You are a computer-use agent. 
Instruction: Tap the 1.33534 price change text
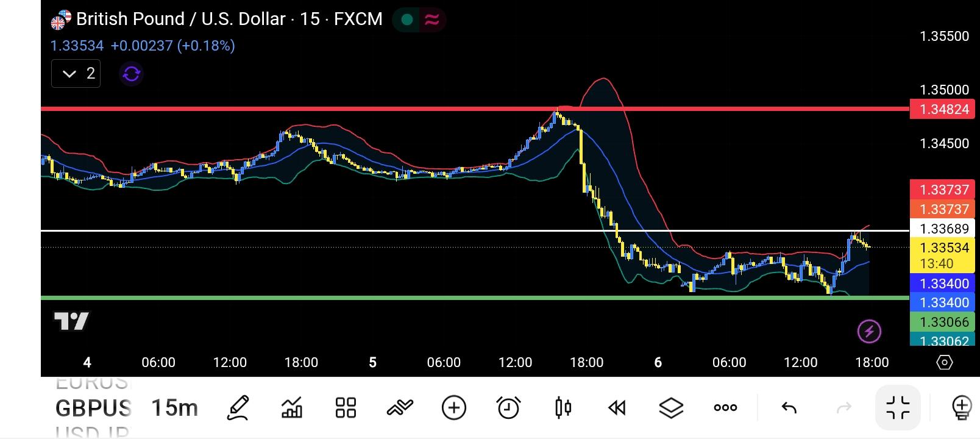click(143, 46)
